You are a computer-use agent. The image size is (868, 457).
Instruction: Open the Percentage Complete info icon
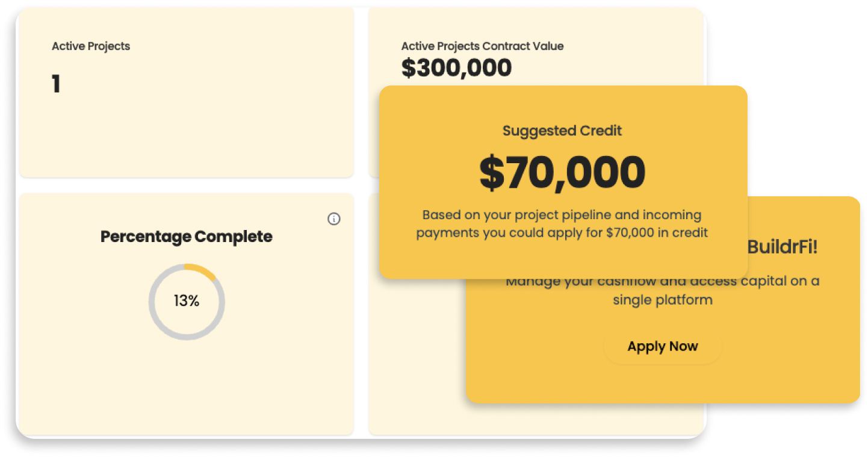[334, 219]
